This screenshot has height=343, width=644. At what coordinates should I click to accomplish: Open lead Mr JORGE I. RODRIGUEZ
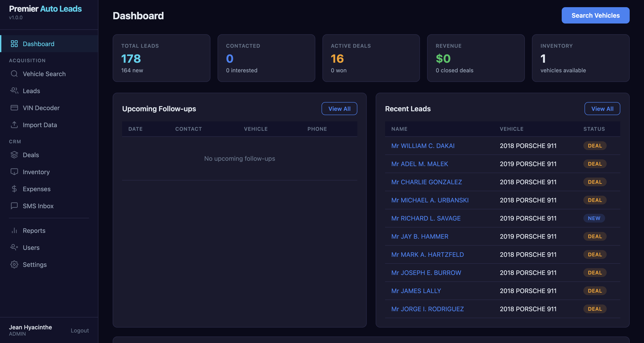point(428,309)
